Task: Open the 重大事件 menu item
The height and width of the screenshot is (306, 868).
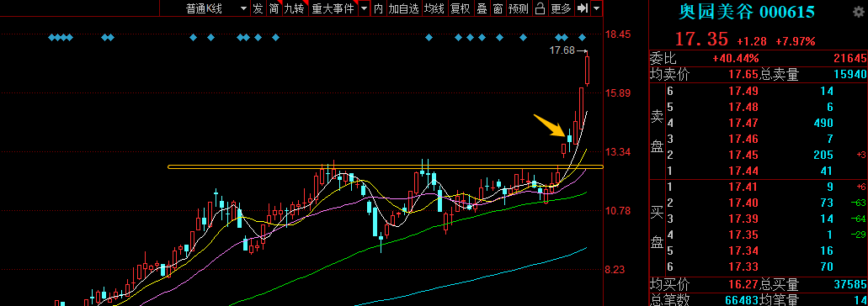Action: tap(333, 8)
